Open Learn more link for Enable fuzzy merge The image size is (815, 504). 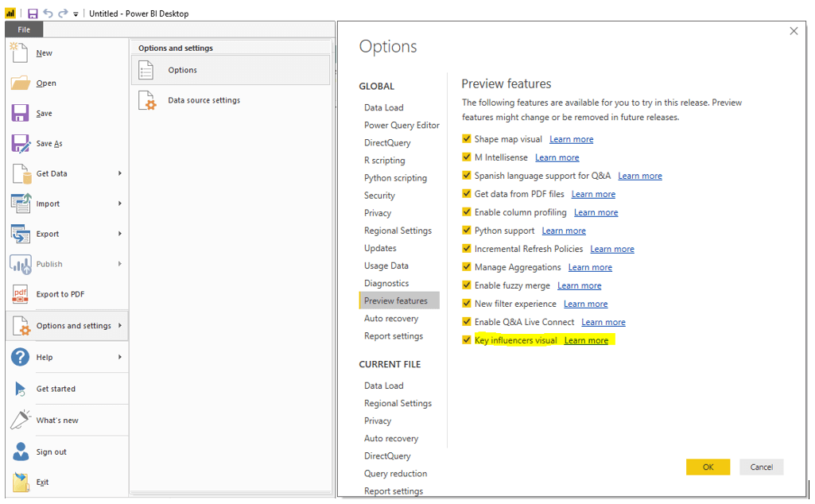pyautogui.click(x=579, y=285)
